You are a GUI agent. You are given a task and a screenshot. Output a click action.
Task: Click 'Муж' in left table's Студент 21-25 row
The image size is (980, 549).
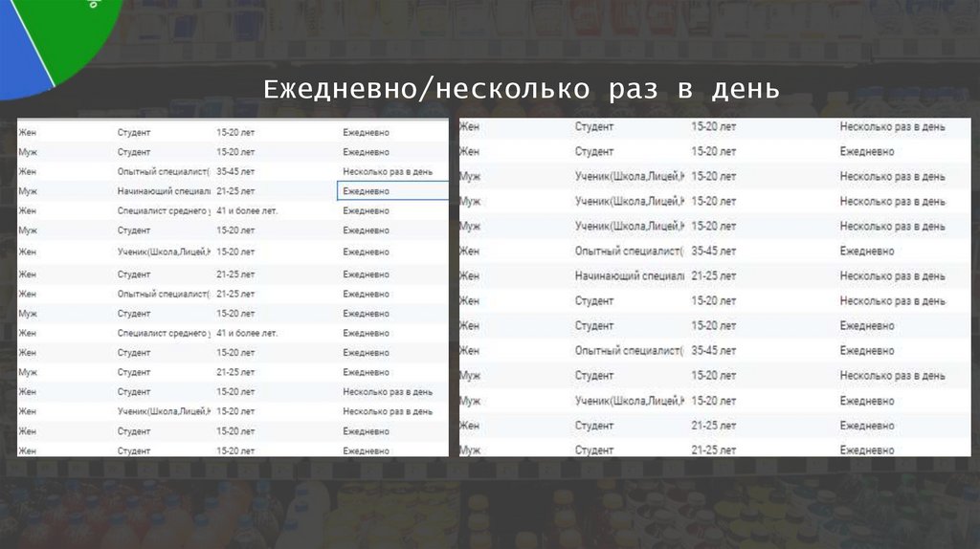[28, 372]
